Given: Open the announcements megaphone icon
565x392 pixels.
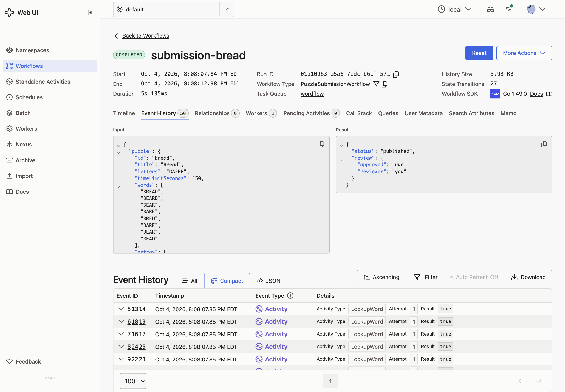Looking at the screenshot, I should point(509,8).
